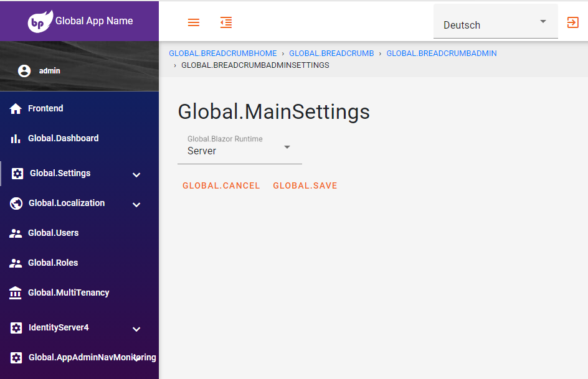
Task: Click the orange collapse-sidebar indent icon
Action: (x=225, y=22)
